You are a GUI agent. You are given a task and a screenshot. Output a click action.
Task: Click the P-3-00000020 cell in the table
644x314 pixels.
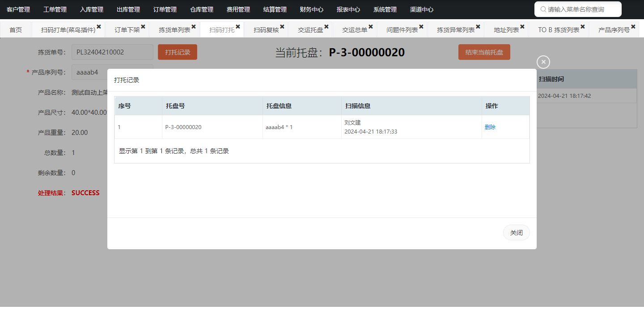(x=212, y=127)
